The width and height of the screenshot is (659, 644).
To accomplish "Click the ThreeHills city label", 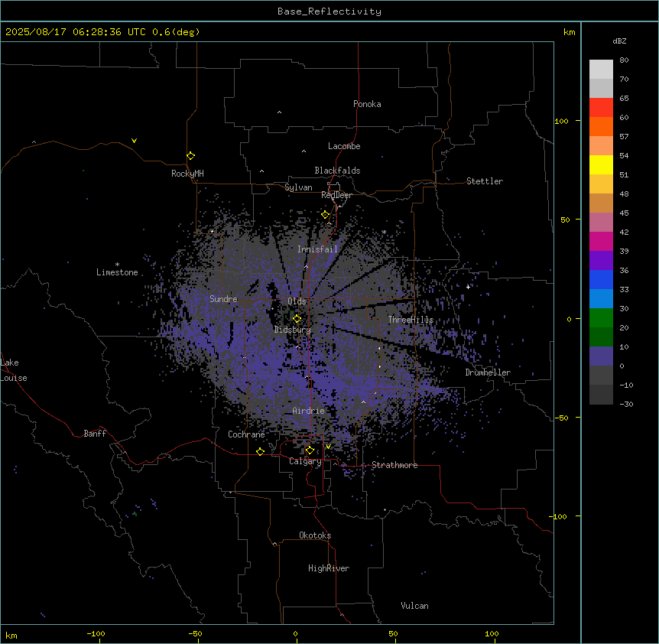I will (x=411, y=320).
